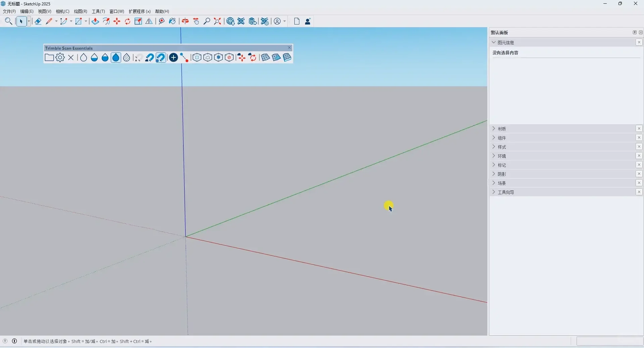Image resolution: width=644 pixels, height=348 pixels.
Task: Close the 场景 panel section
Action: (x=639, y=183)
